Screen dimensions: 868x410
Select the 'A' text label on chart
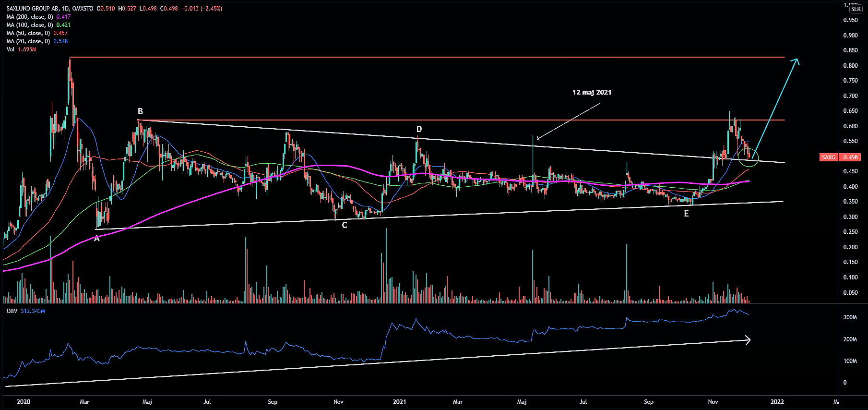click(x=97, y=239)
